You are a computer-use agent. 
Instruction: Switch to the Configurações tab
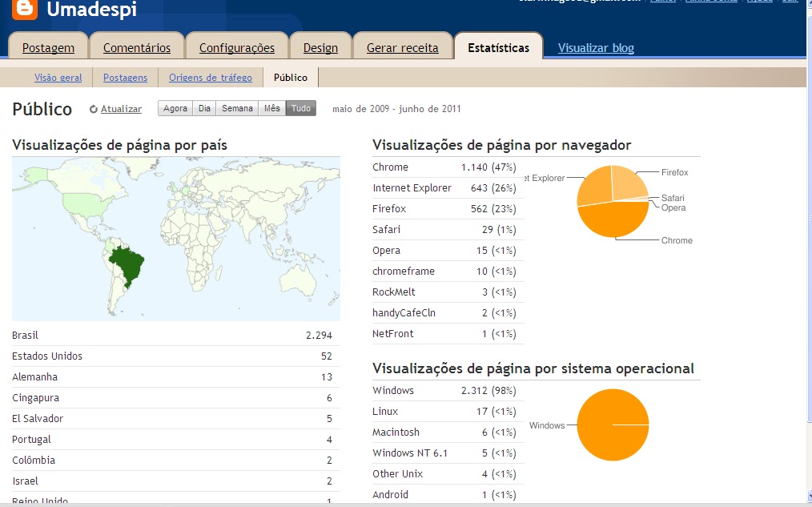237,47
